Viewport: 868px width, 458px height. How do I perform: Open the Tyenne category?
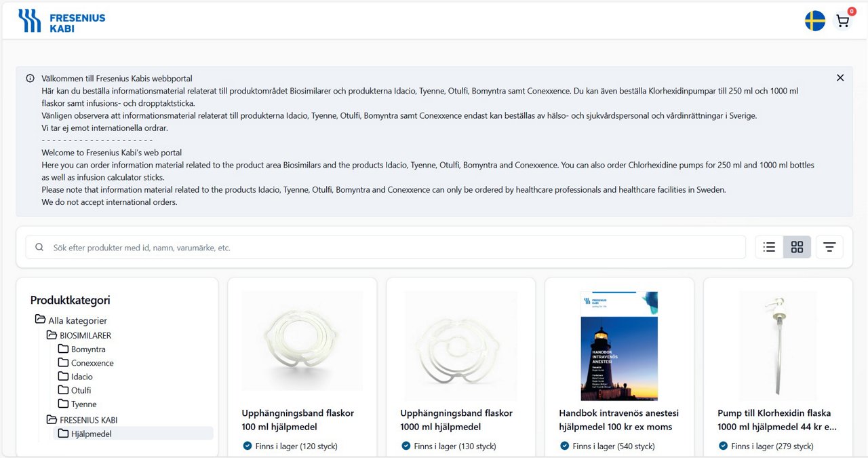click(x=83, y=404)
